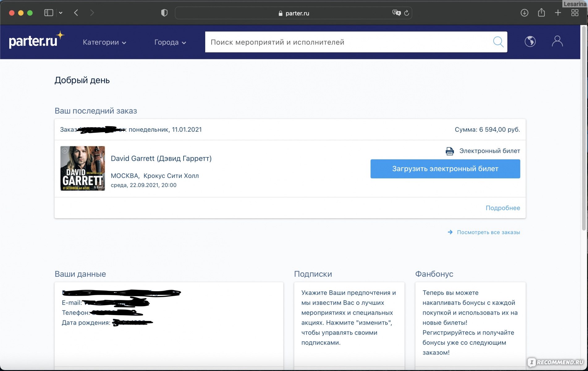The height and width of the screenshot is (371, 588).
Task: Click the page vertical scrollbar
Action: (x=584, y=128)
